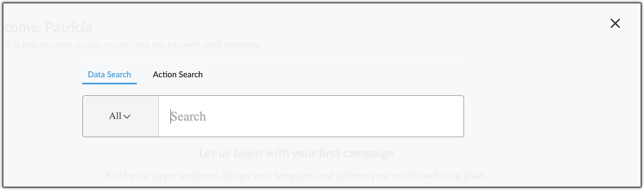This screenshot has width=644, height=190.
Task: Click the chevron arrow beside All
Action: pyautogui.click(x=127, y=117)
